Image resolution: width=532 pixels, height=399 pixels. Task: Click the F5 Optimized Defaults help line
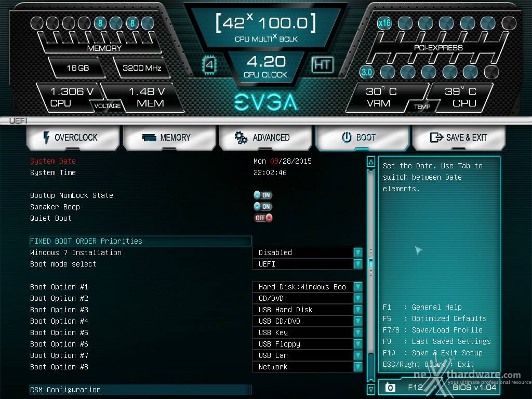(435, 318)
